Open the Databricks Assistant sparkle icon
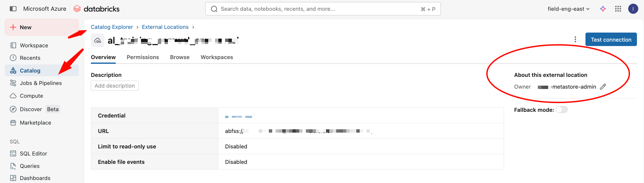644x183 pixels. tap(603, 9)
